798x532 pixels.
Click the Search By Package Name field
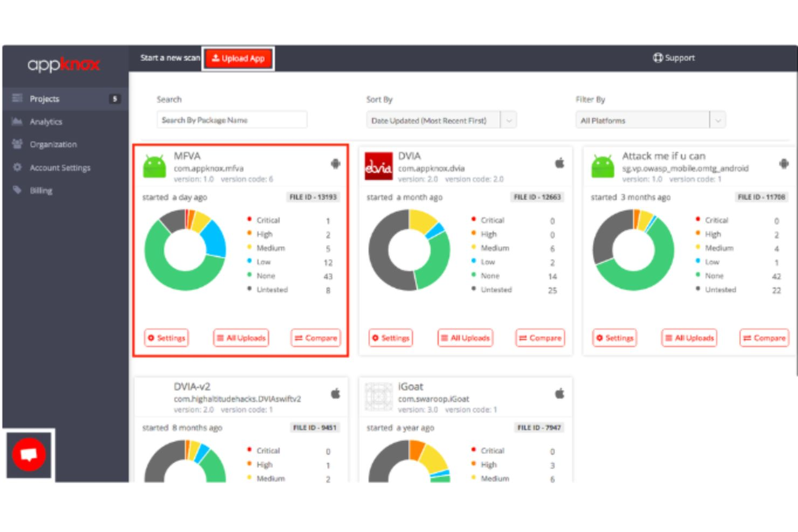[232, 120]
